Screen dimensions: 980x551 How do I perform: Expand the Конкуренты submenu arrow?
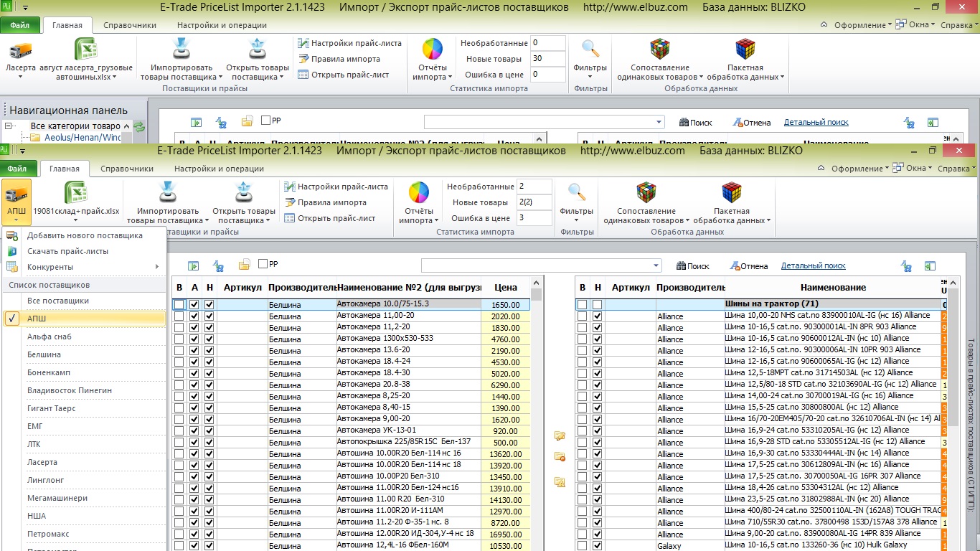click(x=157, y=267)
